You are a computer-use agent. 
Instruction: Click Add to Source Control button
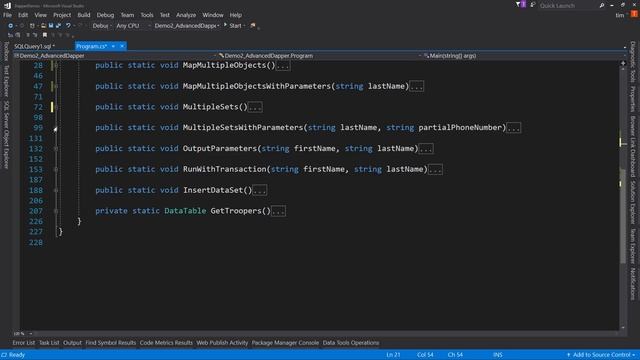coord(601,355)
